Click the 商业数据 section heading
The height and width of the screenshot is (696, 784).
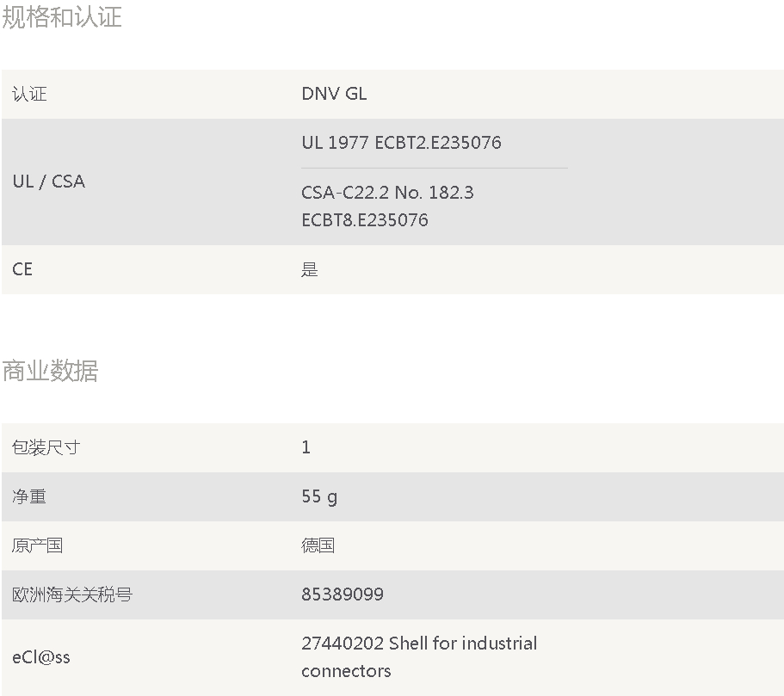[50, 371]
